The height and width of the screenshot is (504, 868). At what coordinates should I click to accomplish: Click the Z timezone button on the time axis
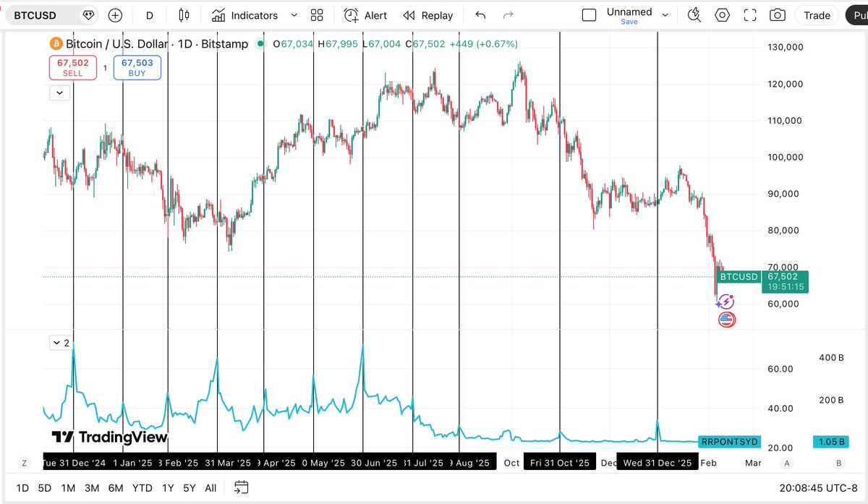tap(24, 463)
